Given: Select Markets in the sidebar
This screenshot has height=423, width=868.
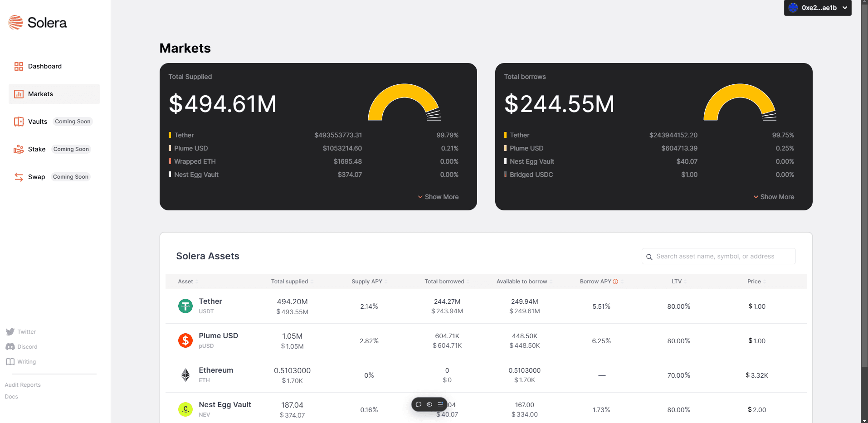Looking at the screenshot, I should point(40,94).
